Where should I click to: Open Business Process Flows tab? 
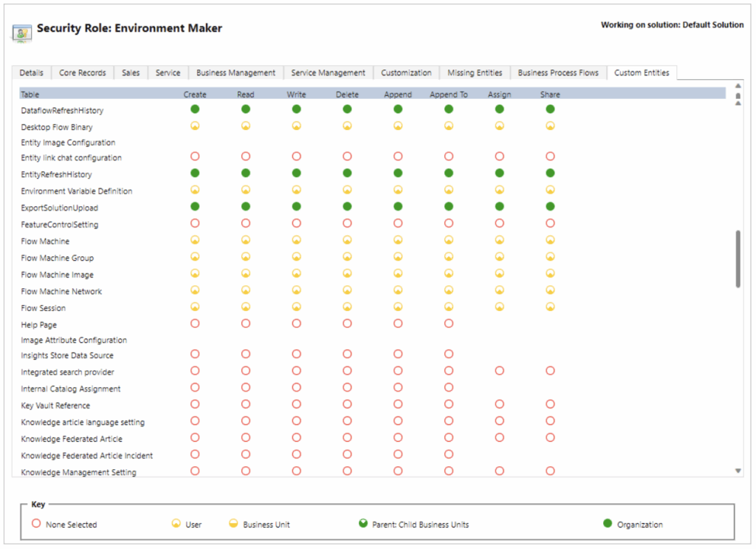pyautogui.click(x=558, y=73)
